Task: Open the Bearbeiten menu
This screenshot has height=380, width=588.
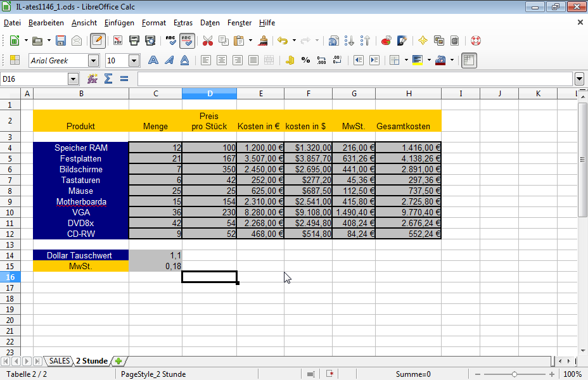Action: tap(46, 23)
